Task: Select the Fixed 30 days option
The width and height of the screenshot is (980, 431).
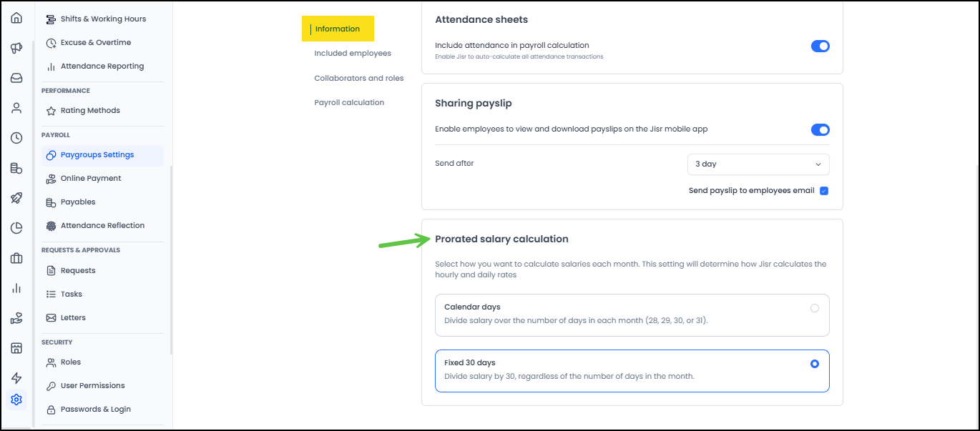Action: point(814,363)
